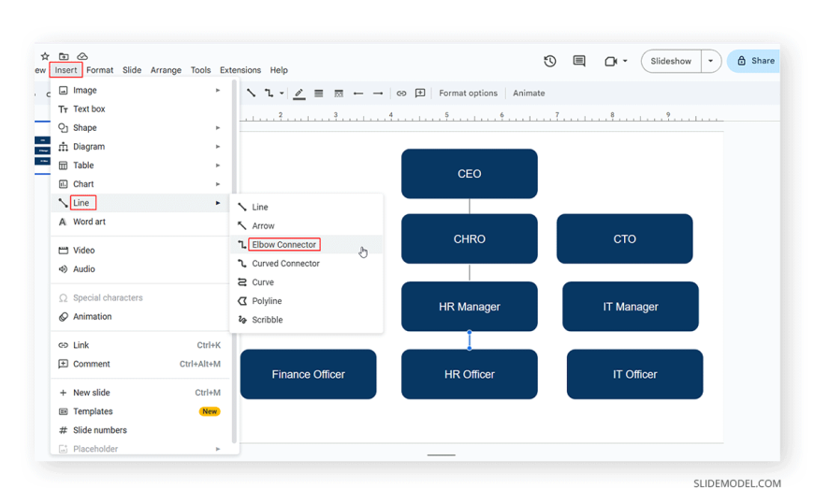
Task: Choose Comment from Insert menu
Action: 140,364
